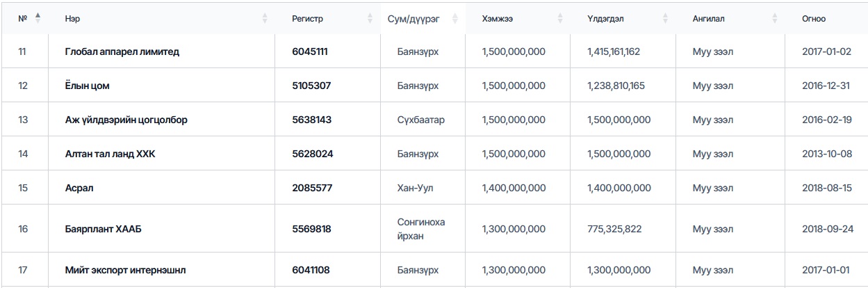Click Алтан тал ланд ХХК name
The width and height of the screenshot is (868, 288).
(x=110, y=154)
